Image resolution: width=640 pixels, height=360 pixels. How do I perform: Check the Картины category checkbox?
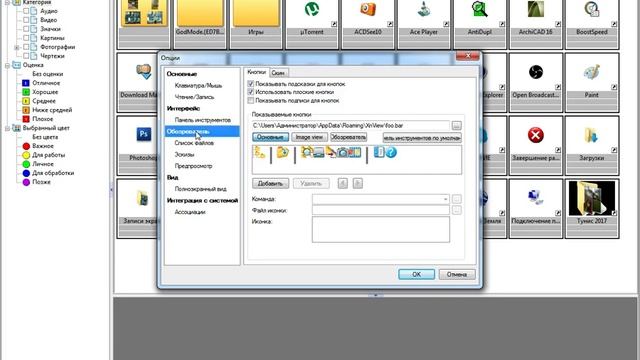(26, 38)
